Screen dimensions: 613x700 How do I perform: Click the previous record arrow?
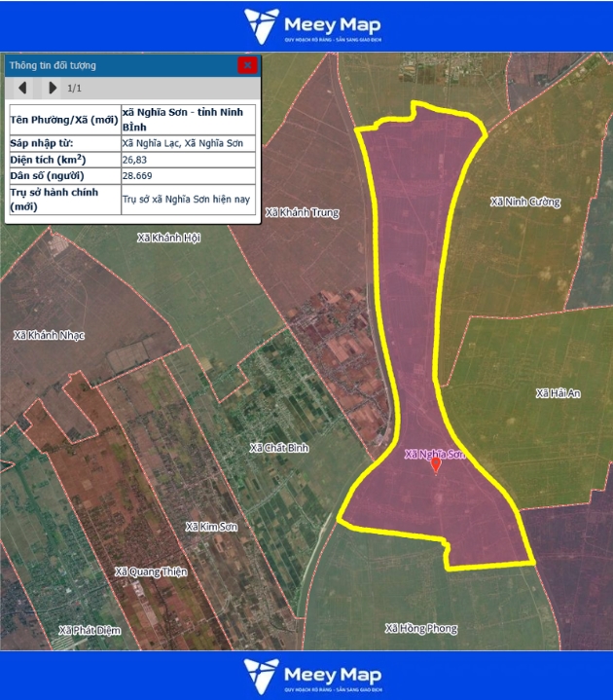(x=22, y=89)
